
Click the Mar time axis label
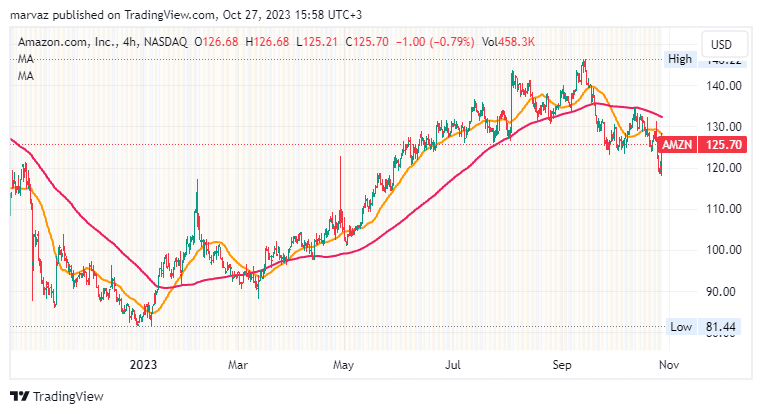point(238,364)
